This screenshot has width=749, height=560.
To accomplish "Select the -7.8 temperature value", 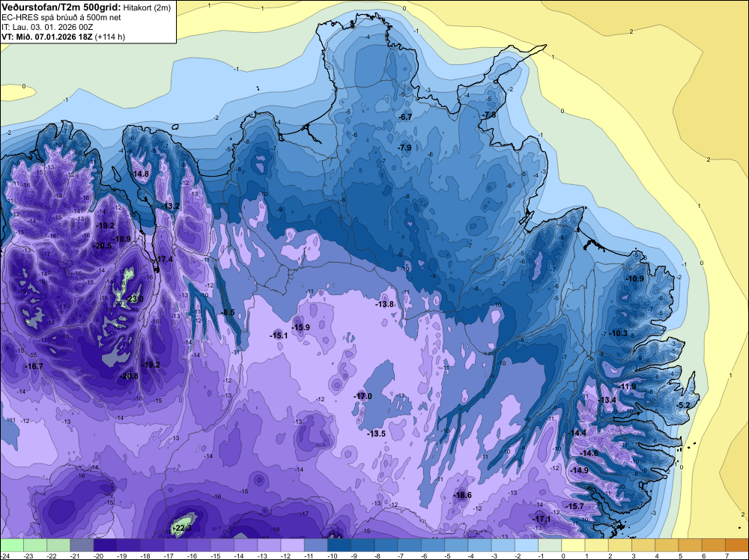I will pos(490,115).
